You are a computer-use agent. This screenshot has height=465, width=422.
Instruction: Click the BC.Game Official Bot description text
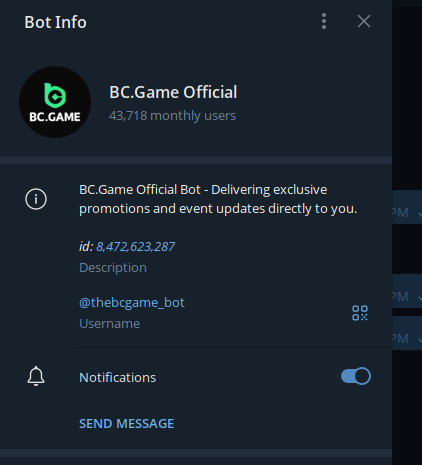coord(218,199)
